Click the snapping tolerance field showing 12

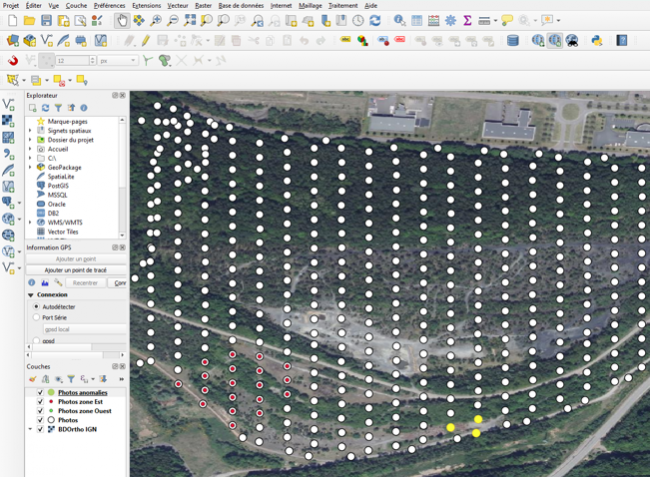(x=75, y=61)
